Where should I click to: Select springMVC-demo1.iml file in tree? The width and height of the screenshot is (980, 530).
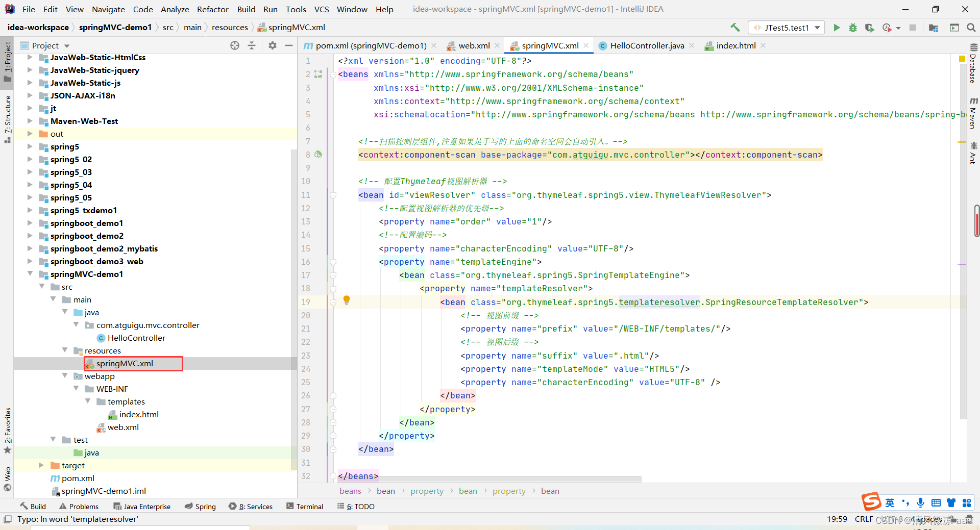[103, 491]
